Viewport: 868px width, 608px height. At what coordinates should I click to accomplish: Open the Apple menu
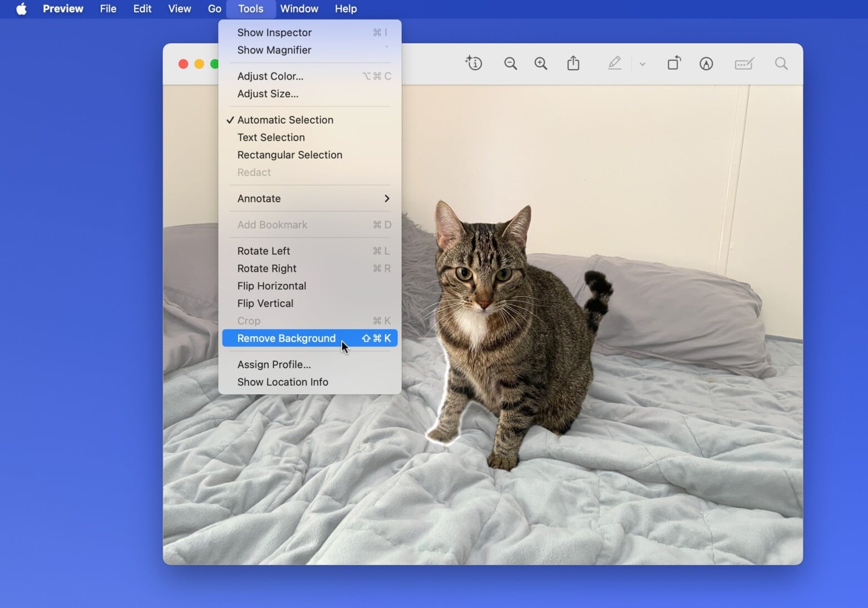[x=21, y=9]
